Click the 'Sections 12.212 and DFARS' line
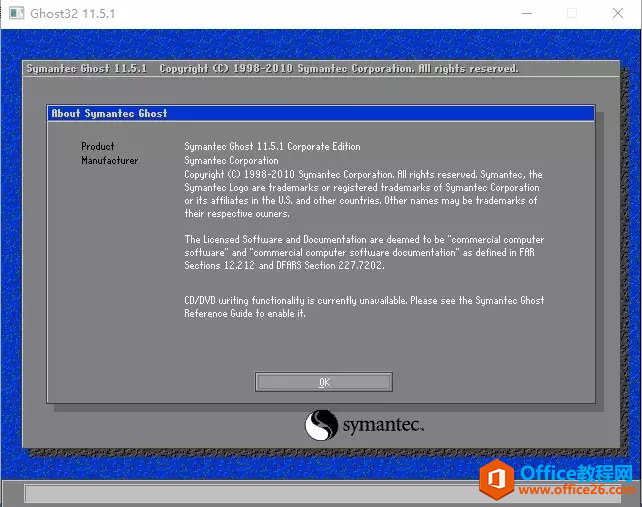Viewport: 642px width, 507px height. click(284, 265)
